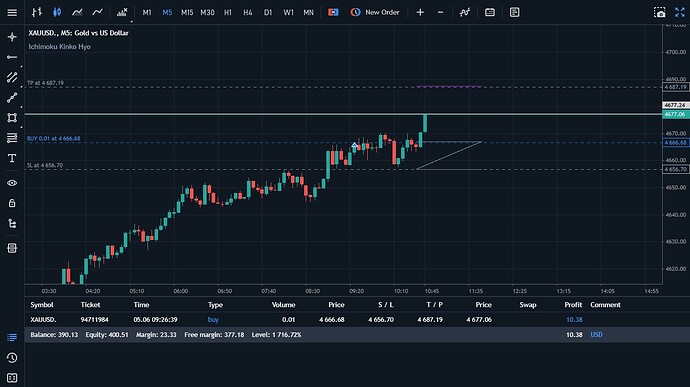
Task: Click take profit value 4 687.19 in table
Action: (430, 320)
